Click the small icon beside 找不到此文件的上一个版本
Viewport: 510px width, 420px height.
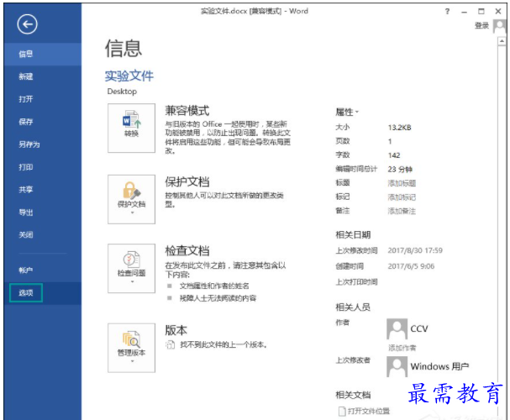[170, 344]
